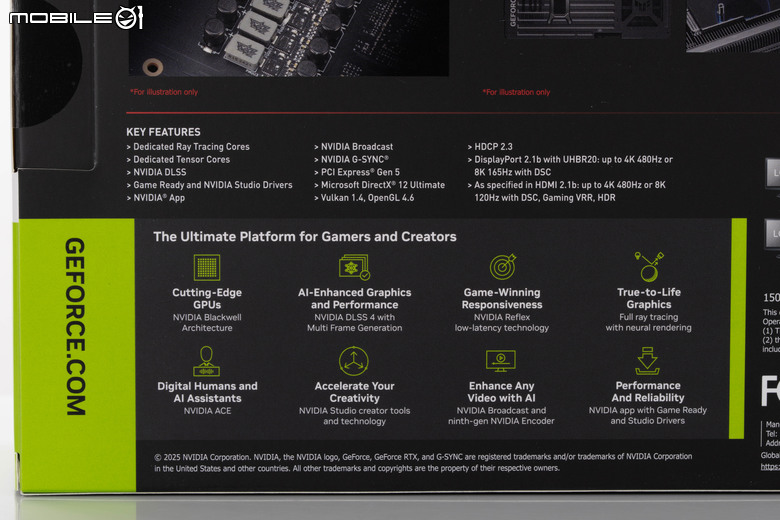Click 'Dedicated Tensor Cores' feature line
Screen dimensions: 780x520
[178, 160]
